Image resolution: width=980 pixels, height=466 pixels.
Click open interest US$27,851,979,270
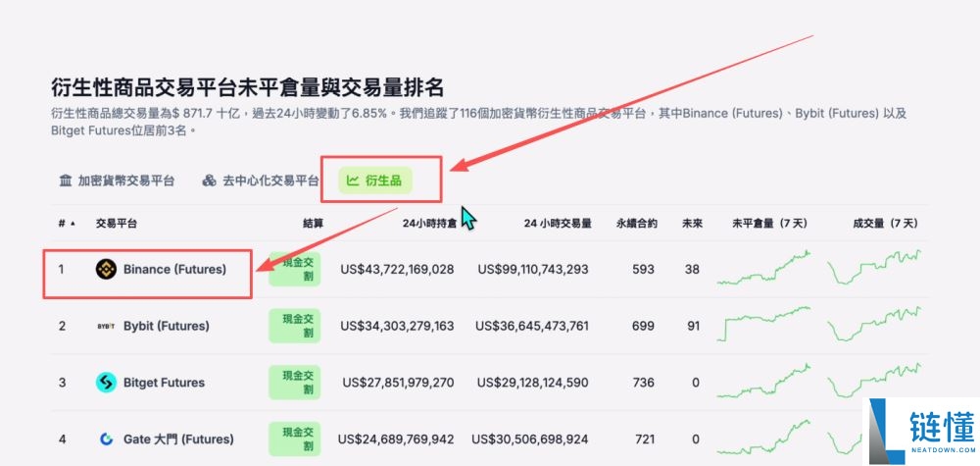point(398,383)
